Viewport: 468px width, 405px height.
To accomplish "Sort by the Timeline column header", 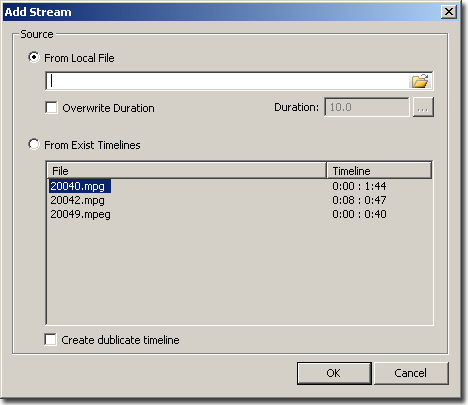I will click(379, 171).
